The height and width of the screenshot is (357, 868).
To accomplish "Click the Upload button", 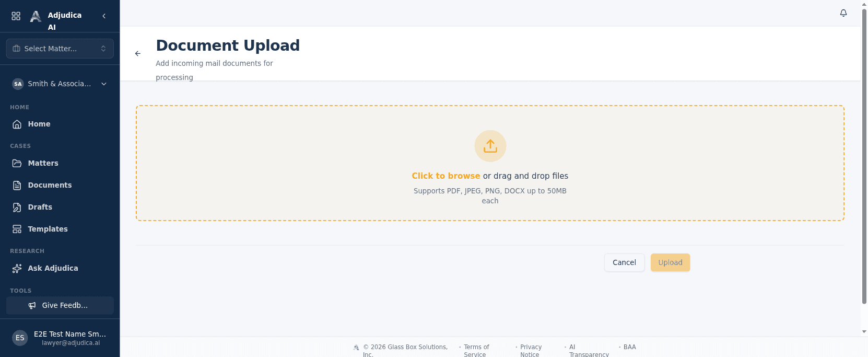I will [x=670, y=262].
